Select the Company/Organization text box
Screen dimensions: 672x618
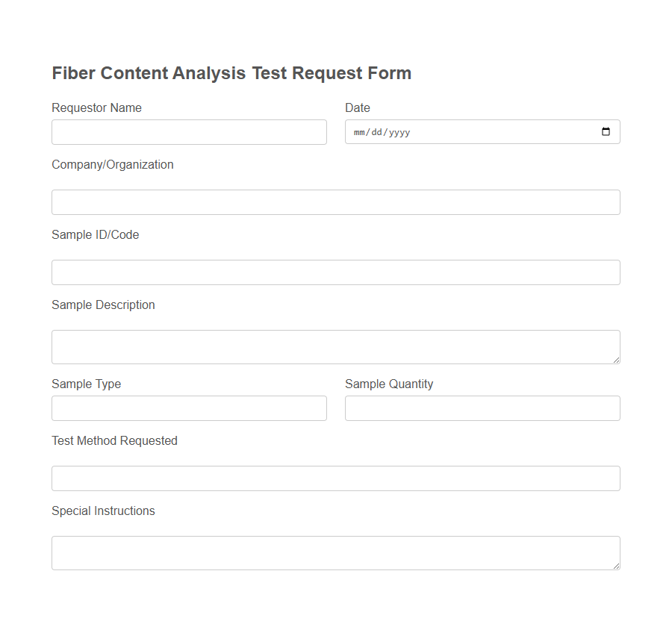335,202
